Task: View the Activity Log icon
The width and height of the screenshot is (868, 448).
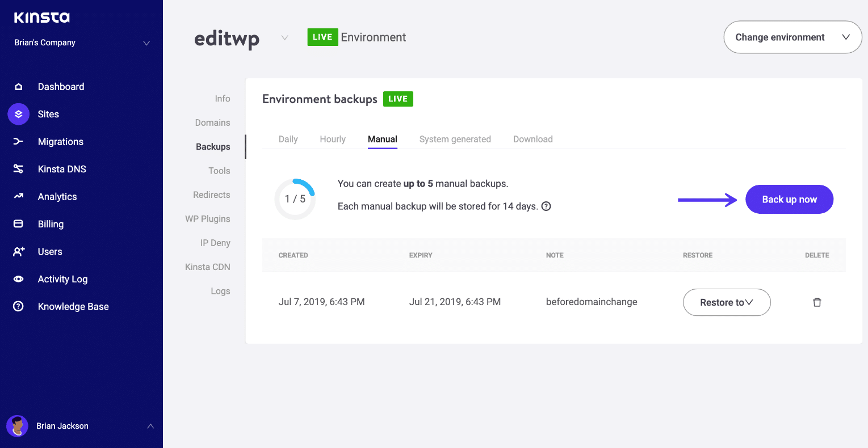Action: 18,278
